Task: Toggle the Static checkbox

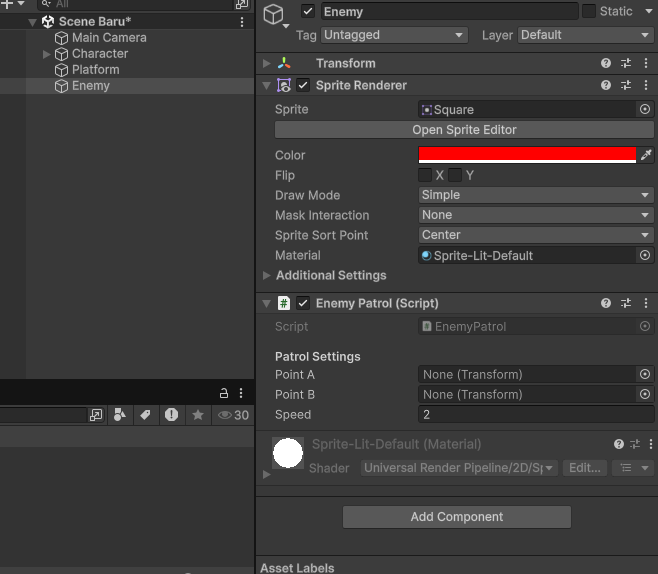Action: (589, 11)
